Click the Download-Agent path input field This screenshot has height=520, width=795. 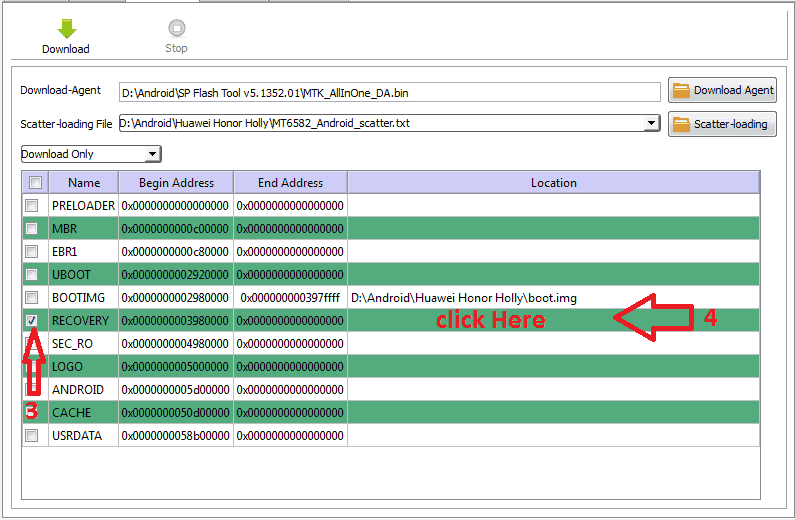tap(388, 93)
